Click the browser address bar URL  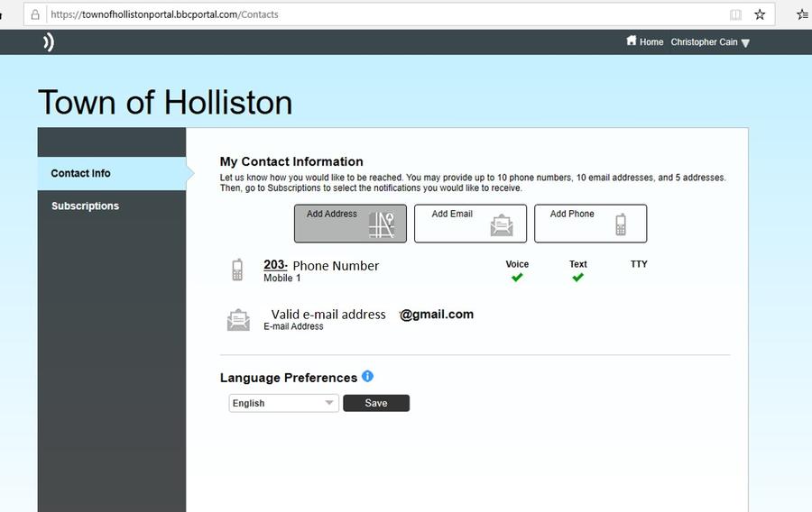(164, 14)
